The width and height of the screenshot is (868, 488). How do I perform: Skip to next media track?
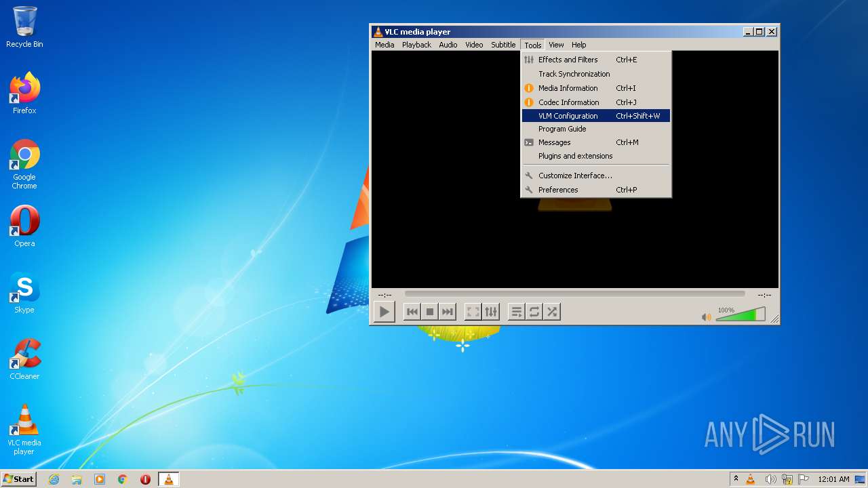coord(447,312)
